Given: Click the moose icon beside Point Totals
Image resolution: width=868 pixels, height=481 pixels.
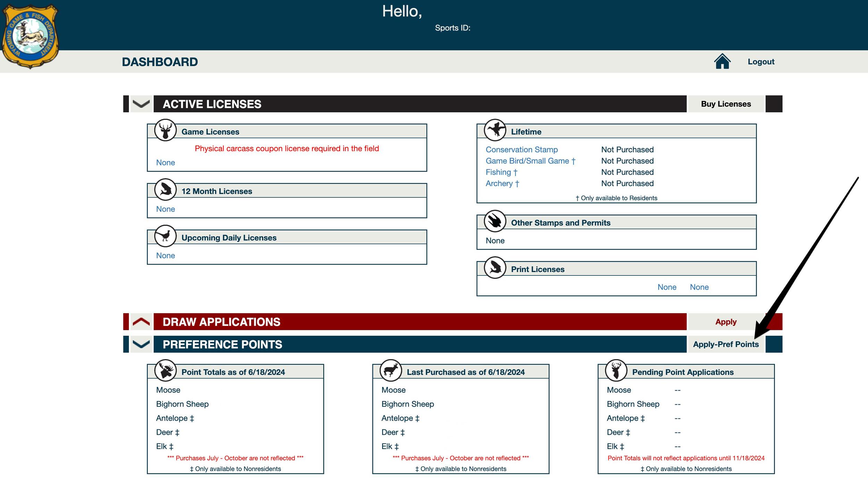Looking at the screenshot, I should [x=165, y=371].
